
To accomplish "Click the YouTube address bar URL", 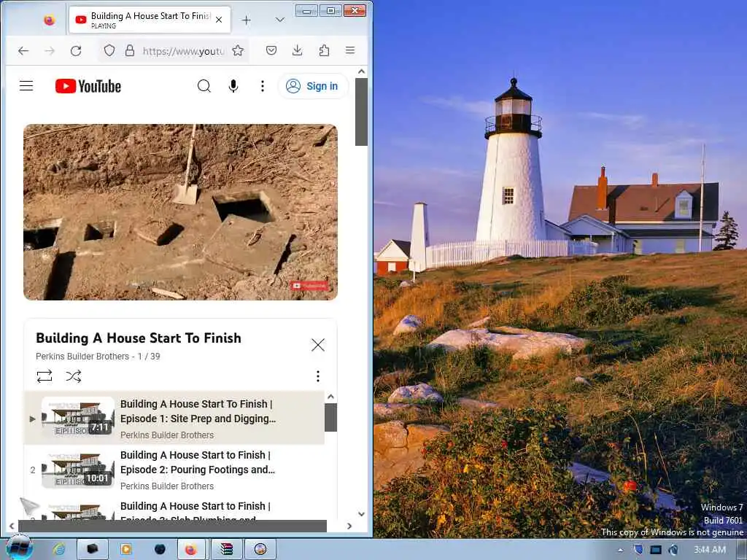I will pyautogui.click(x=183, y=51).
